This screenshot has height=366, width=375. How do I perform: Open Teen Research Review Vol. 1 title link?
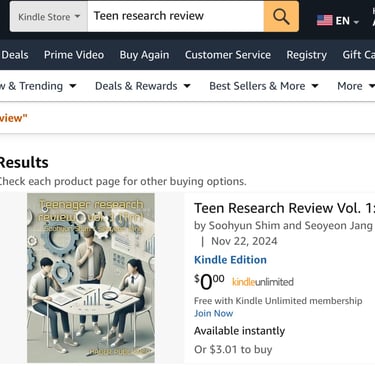pyautogui.click(x=284, y=208)
